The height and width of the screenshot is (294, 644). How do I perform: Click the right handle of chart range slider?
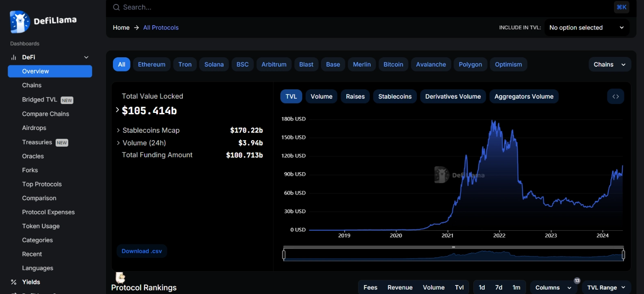tap(623, 255)
